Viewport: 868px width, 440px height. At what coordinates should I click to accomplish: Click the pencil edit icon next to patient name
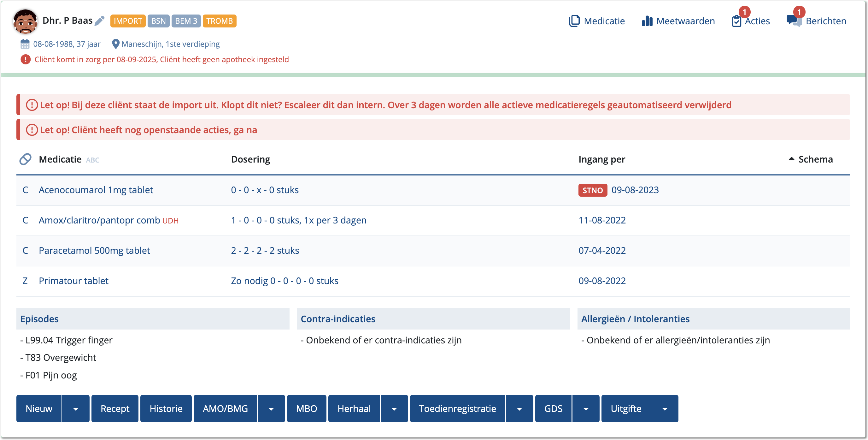(99, 21)
